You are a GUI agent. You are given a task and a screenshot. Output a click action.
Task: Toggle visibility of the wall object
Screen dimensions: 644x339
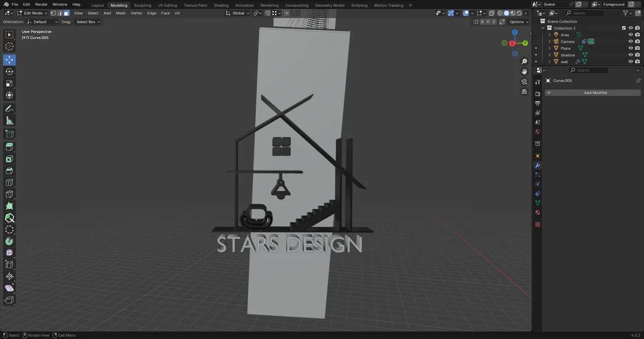[631, 62]
